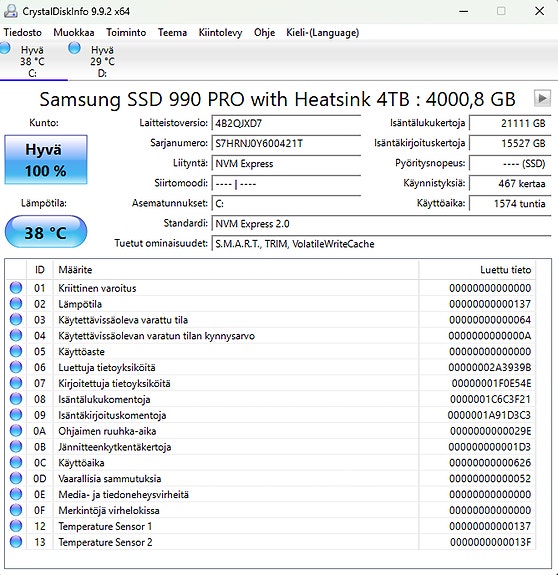Click the Isäntäkirjoituskertoja value 15527 GB

coord(510,143)
